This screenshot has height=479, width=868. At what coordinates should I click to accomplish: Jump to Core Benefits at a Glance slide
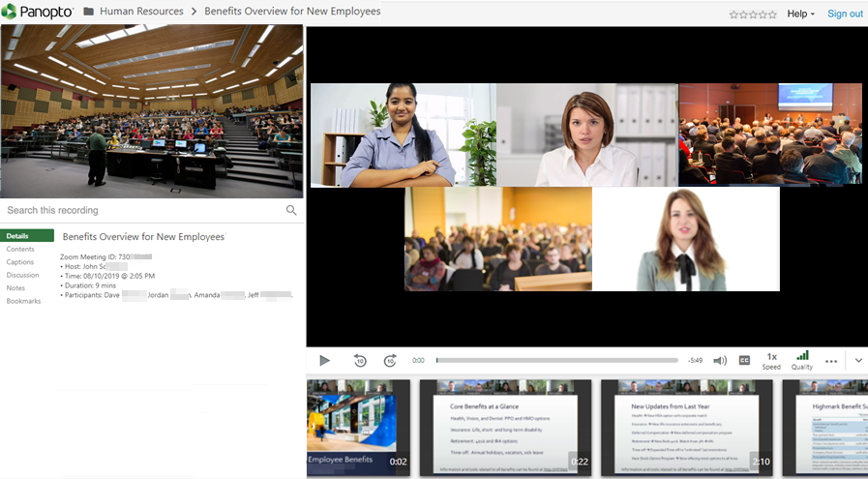505,428
